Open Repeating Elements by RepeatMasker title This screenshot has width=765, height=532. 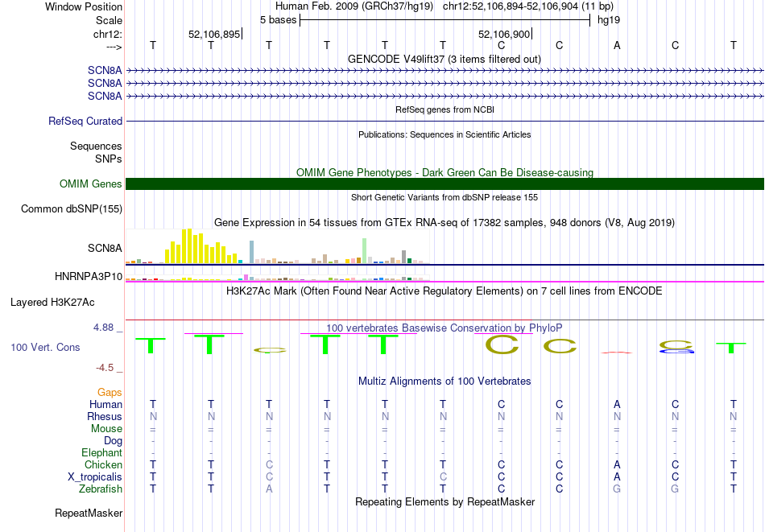pos(445,501)
